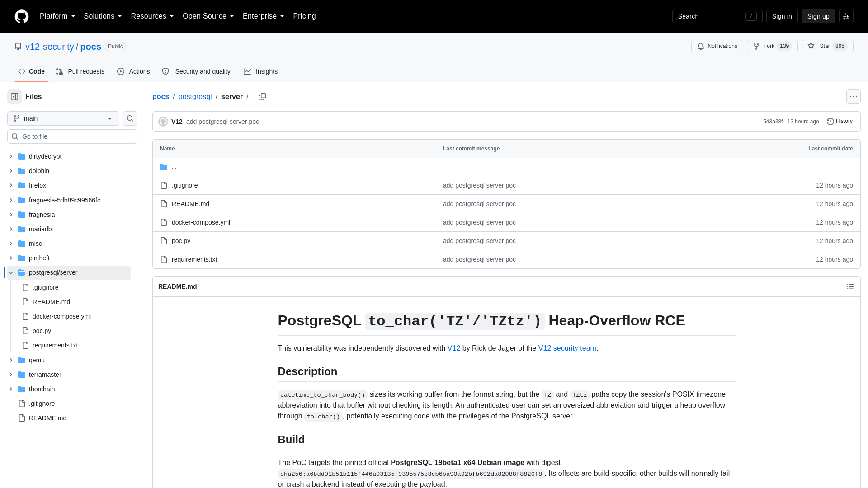Viewport: 868px width, 488px height.
Task: Open v12-security owner link
Action: [50, 47]
